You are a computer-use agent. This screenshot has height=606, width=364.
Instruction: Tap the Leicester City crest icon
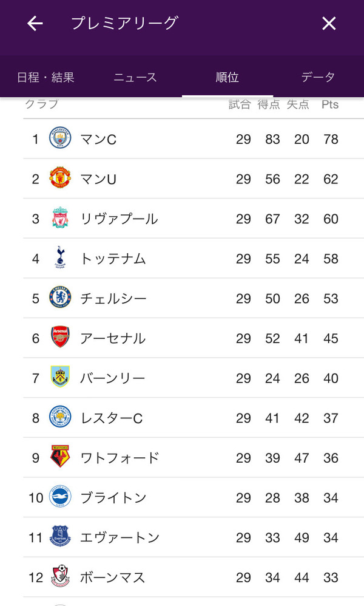pyautogui.click(x=60, y=418)
